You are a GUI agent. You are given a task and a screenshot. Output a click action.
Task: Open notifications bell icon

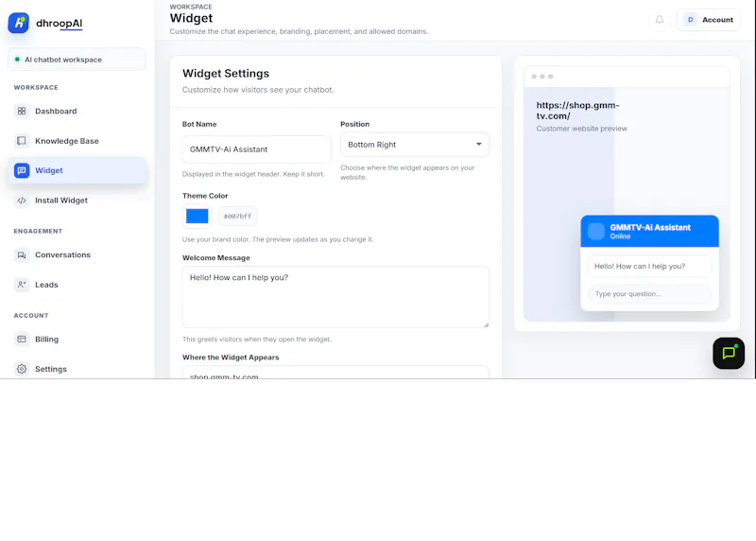click(x=660, y=20)
